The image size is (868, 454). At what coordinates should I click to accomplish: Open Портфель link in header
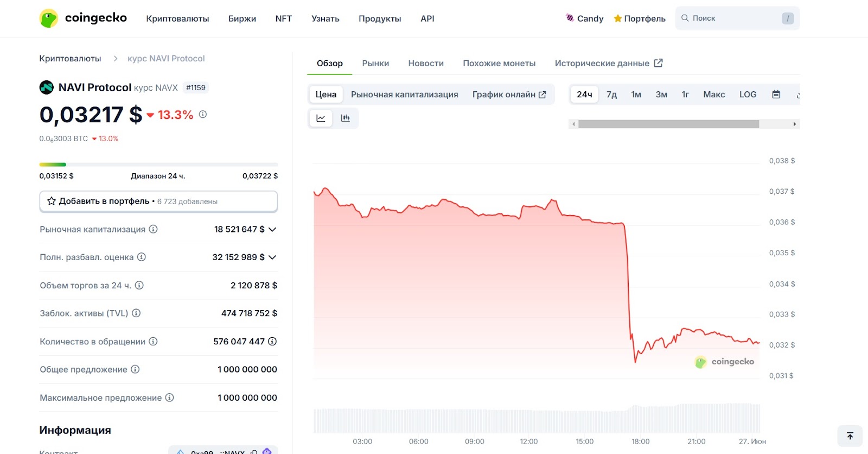(639, 18)
